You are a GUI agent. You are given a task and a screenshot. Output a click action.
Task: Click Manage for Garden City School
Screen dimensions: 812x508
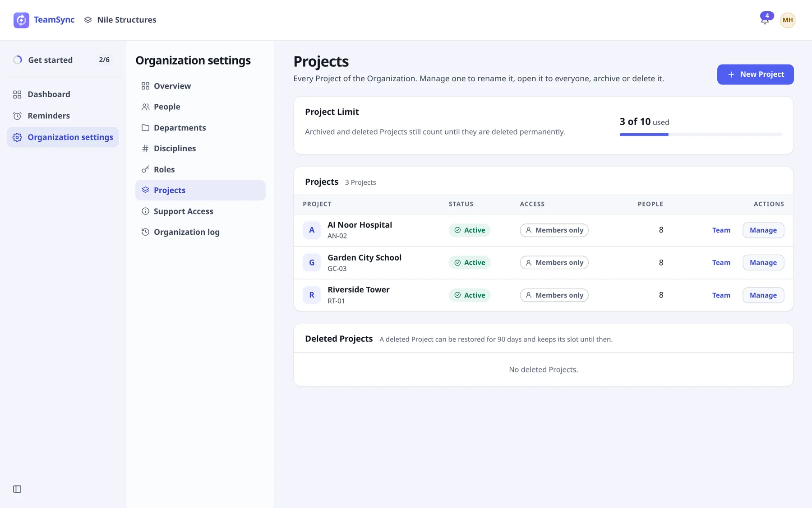(x=763, y=263)
